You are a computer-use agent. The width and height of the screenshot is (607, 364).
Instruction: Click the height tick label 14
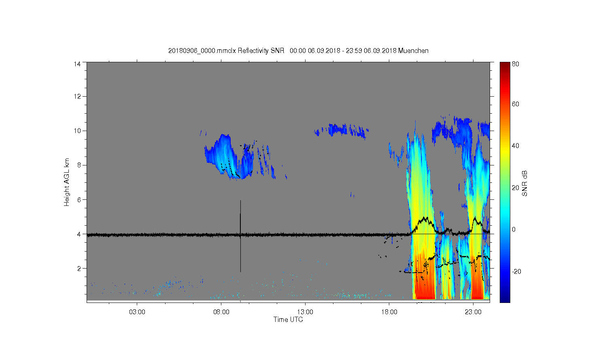point(77,64)
